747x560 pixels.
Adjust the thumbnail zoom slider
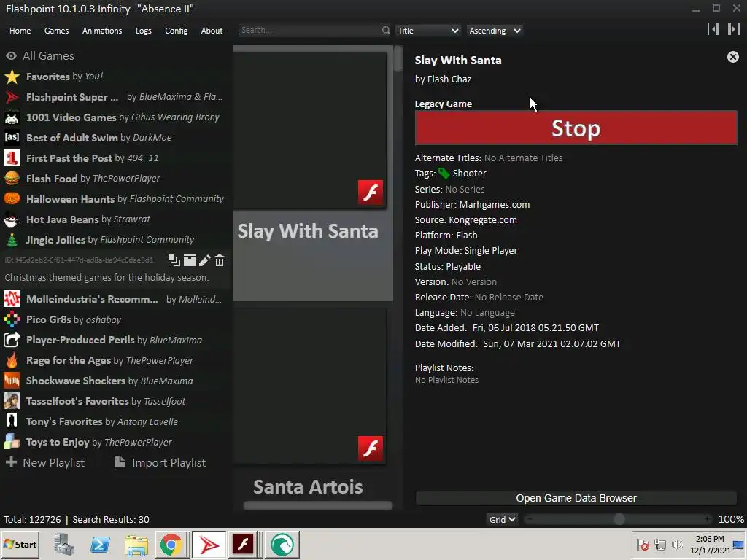619,519
